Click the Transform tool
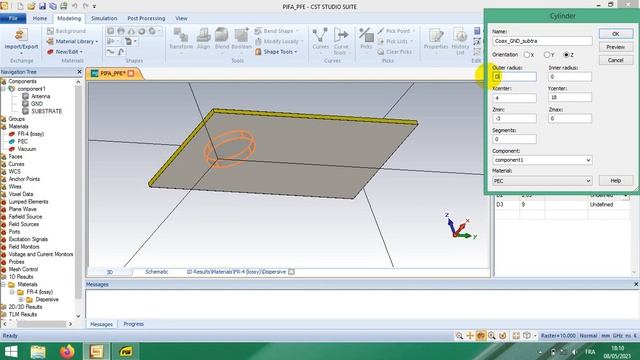The width and height of the screenshot is (640, 360). 181,39
